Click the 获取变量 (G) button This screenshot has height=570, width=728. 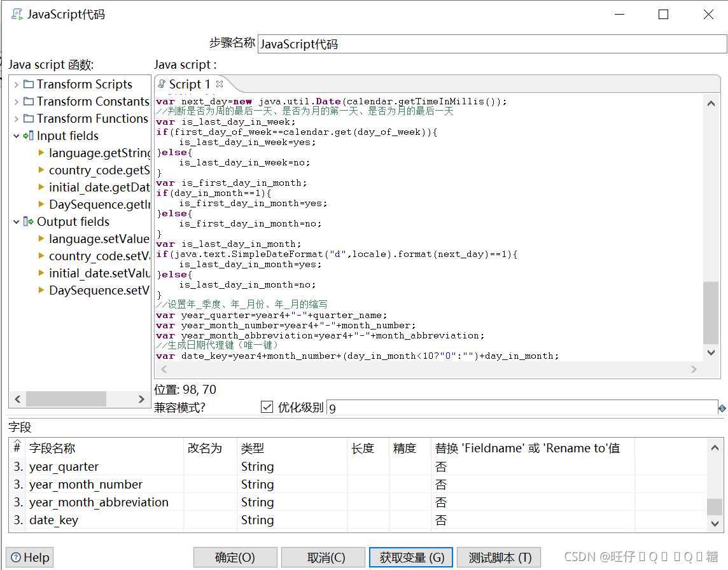411,557
